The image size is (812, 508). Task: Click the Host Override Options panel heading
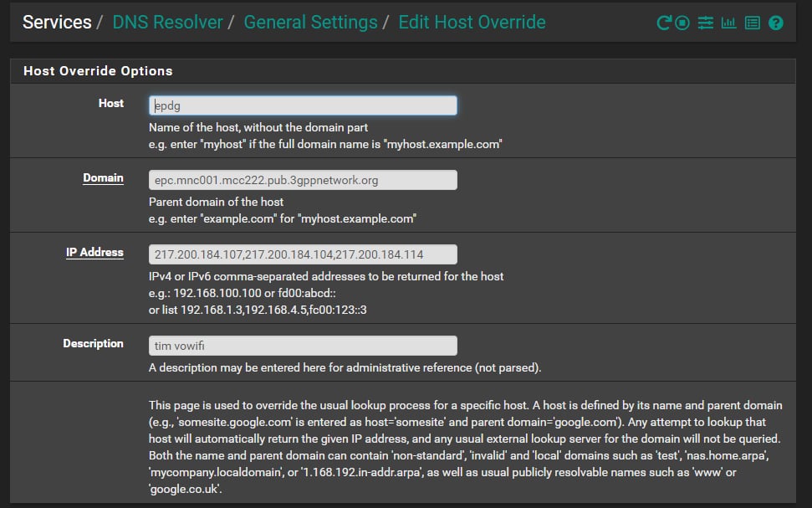click(98, 71)
